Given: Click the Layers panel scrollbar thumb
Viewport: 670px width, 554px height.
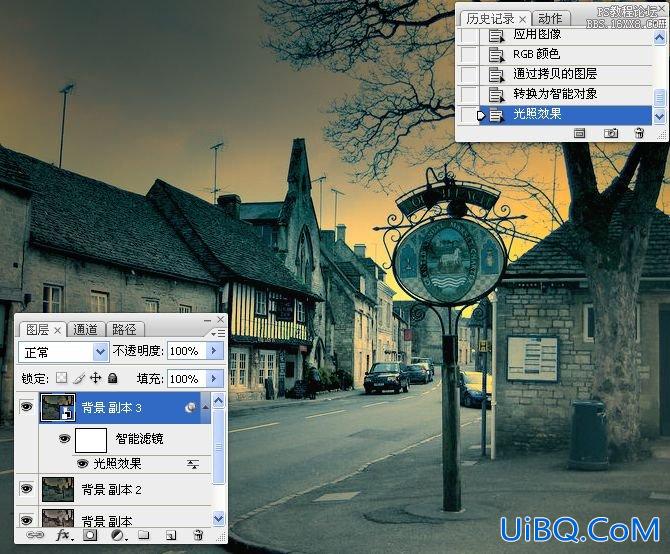Looking at the screenshot, I should tap(219, 447).
